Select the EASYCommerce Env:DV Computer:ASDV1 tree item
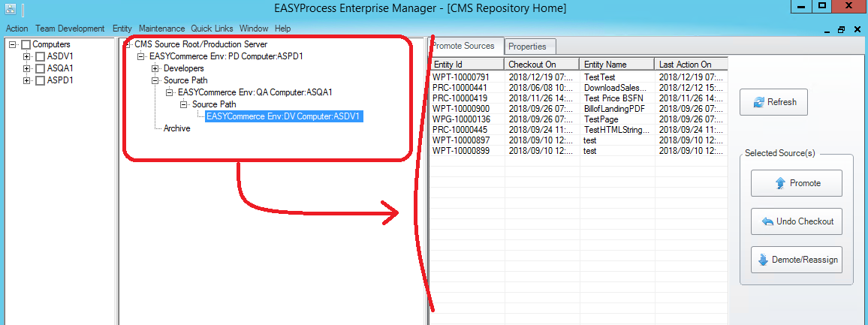 tap(284, 116)
